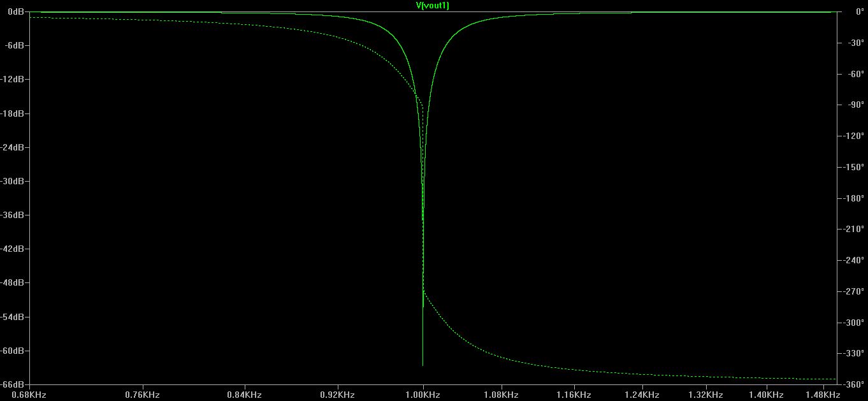This screenshot has height=401, width=868.
Task: Click the -150° phase axis label
Action: (854, 167)
